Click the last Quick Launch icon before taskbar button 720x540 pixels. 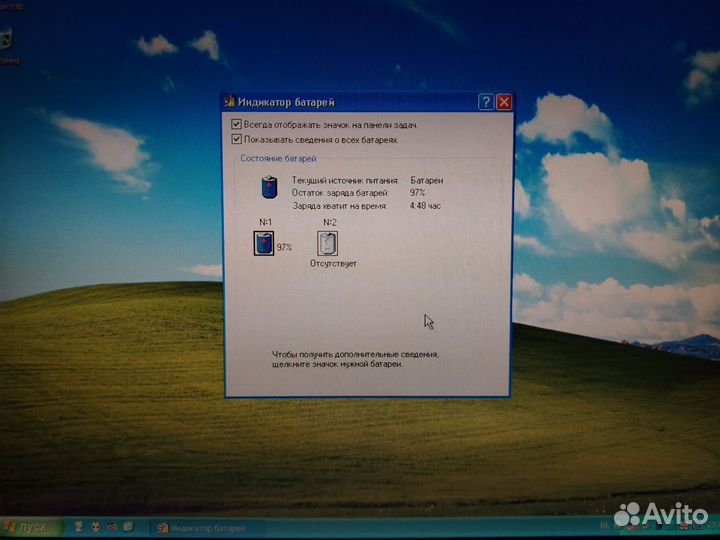click(x=129, y=526)
